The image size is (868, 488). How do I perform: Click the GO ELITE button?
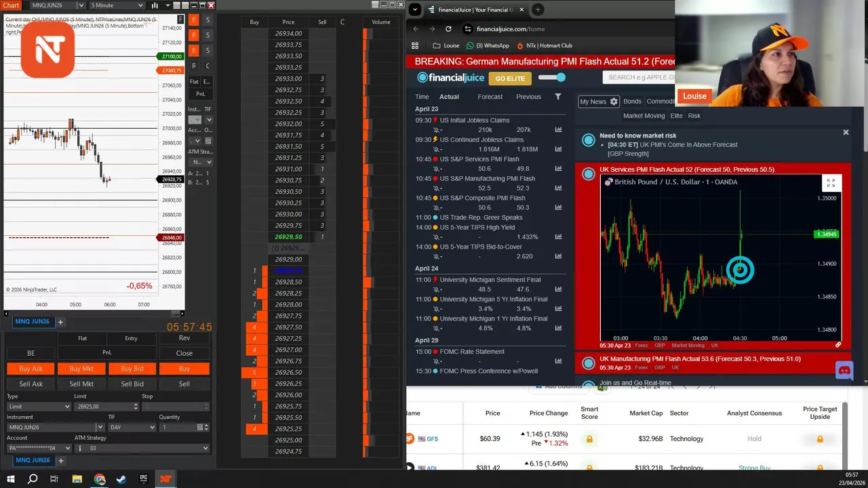(x=510, y=79)
